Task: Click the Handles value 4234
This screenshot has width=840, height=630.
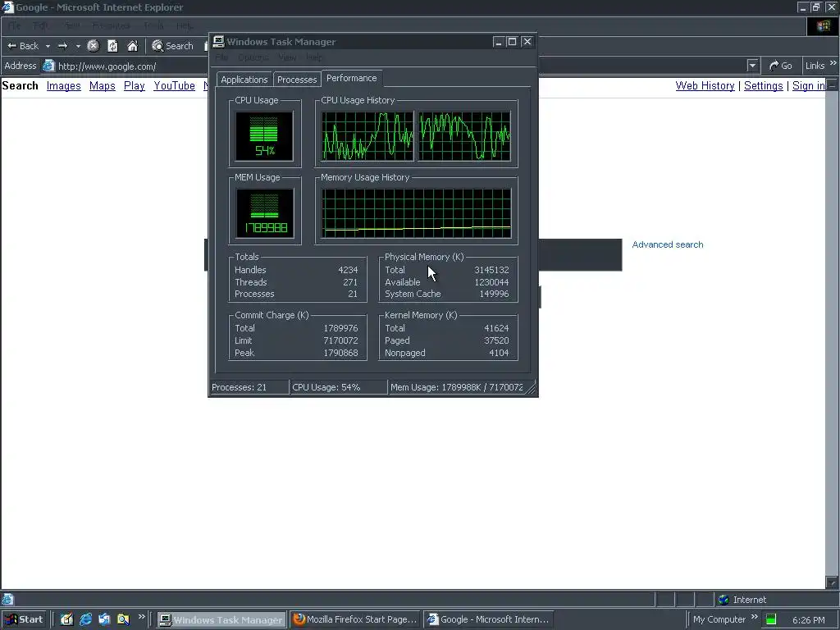Action: (x=348, y=270)
